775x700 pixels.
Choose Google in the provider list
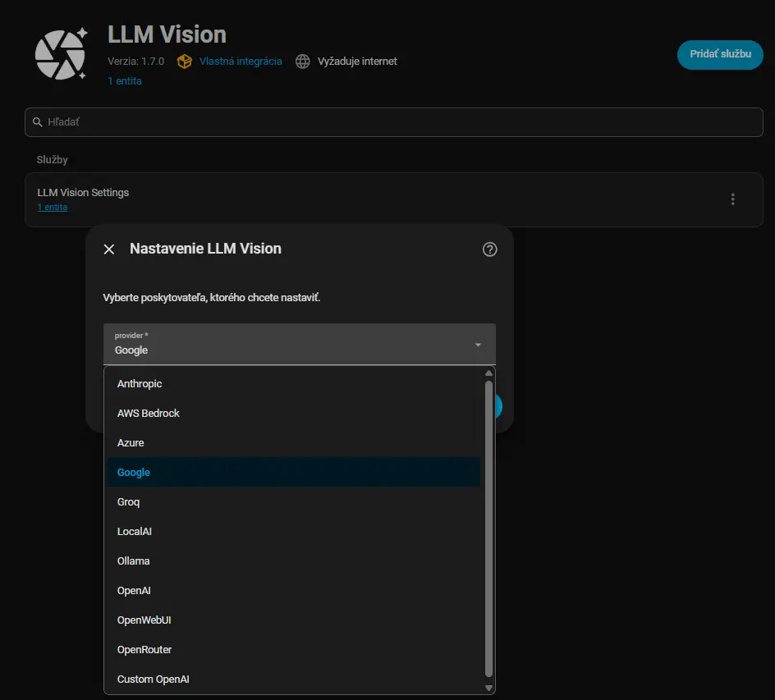294,472
